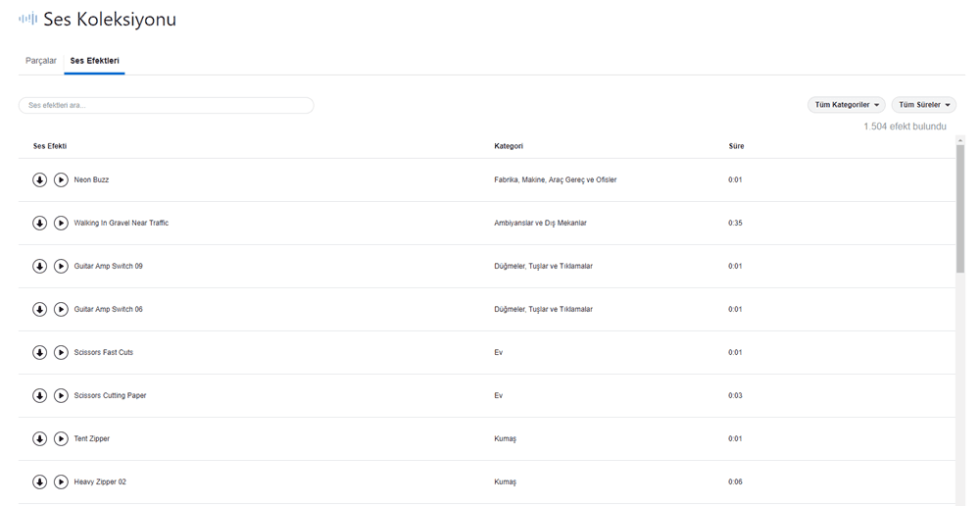Play Guitar Amp Switch 06 preview

(61, 310)
